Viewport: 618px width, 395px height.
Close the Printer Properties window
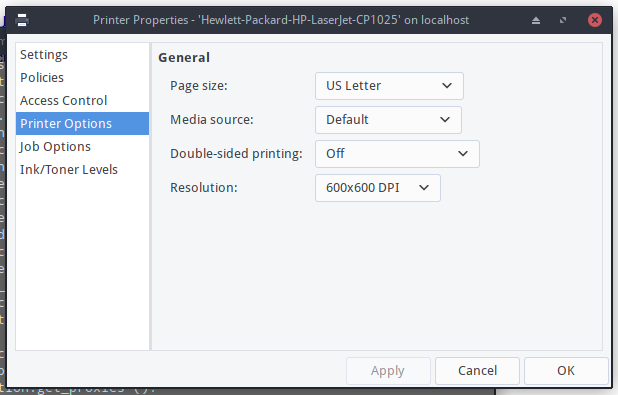[594, 20]
